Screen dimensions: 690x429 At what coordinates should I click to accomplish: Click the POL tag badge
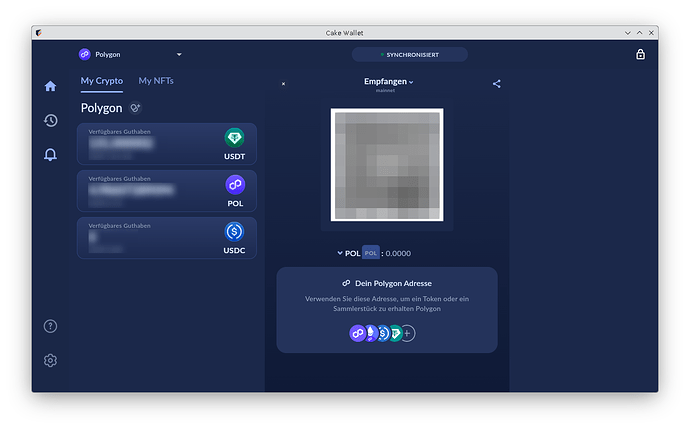371,253
